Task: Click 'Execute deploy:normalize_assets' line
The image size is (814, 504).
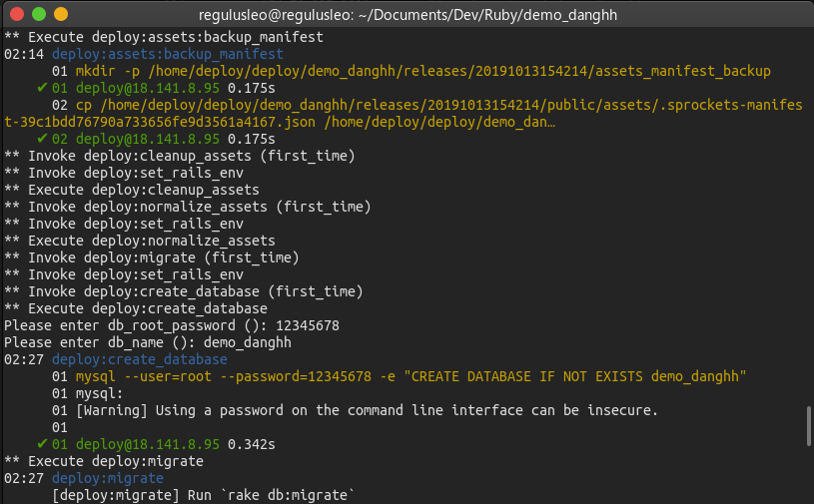Action: pyautogui.click(x=140, y=241)
